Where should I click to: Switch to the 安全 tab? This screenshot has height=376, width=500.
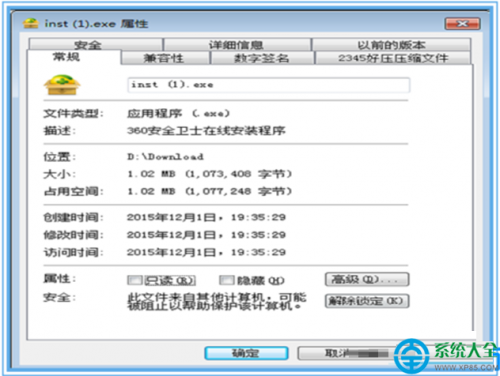pyautogui.click(x=96, y=44)
